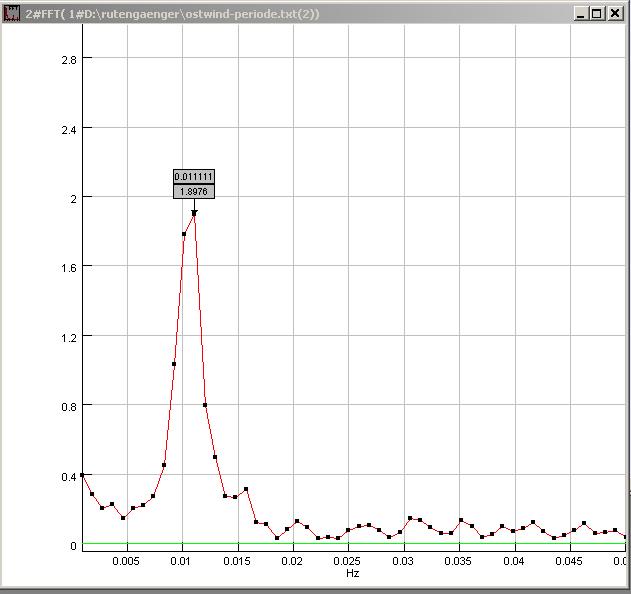This screenshot has width=631, height=594.
Task: Click the FFT window's title bar icon
Action: tap(11, 13)
